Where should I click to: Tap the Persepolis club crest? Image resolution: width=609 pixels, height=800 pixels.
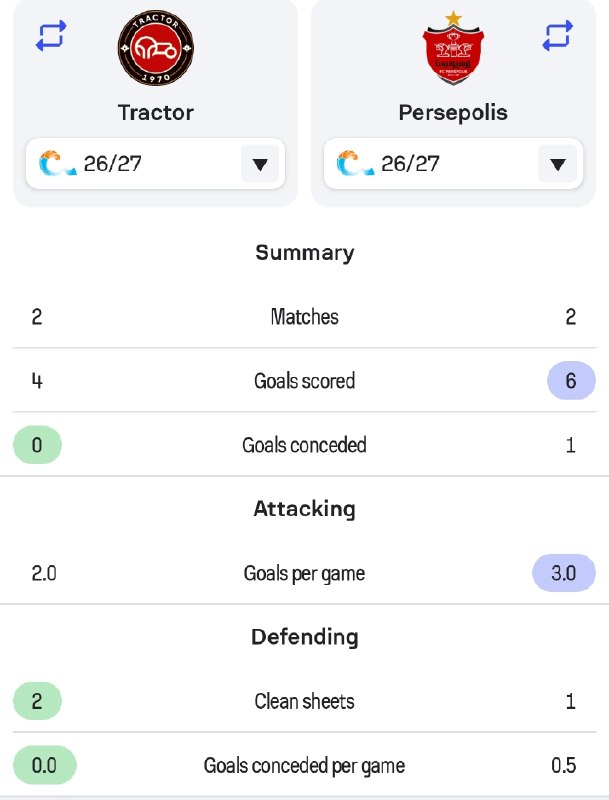pos(453,47)
